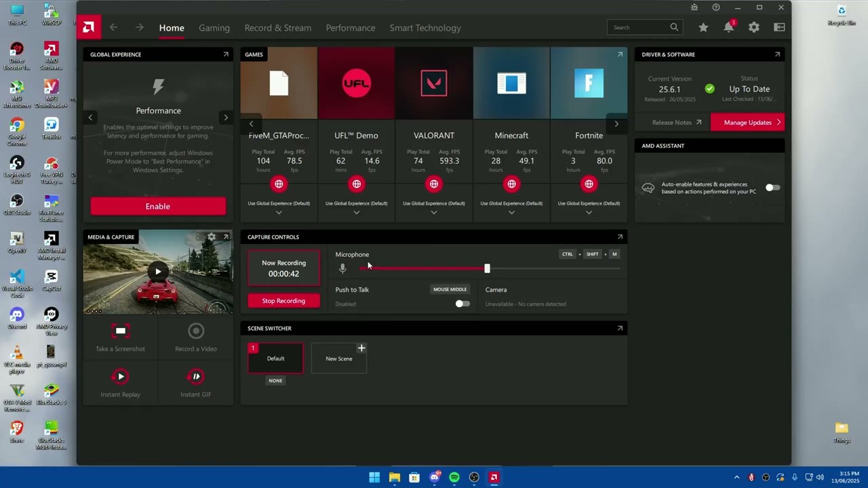
Task: Click VALORANT global experience globe icon
Action: click(x=434, y=184)
